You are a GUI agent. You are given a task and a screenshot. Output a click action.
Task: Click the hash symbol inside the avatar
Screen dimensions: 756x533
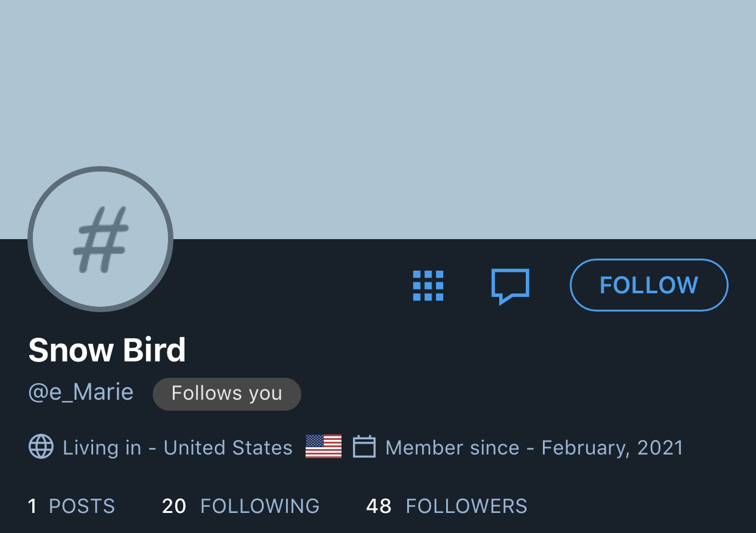tap(100, 239)
